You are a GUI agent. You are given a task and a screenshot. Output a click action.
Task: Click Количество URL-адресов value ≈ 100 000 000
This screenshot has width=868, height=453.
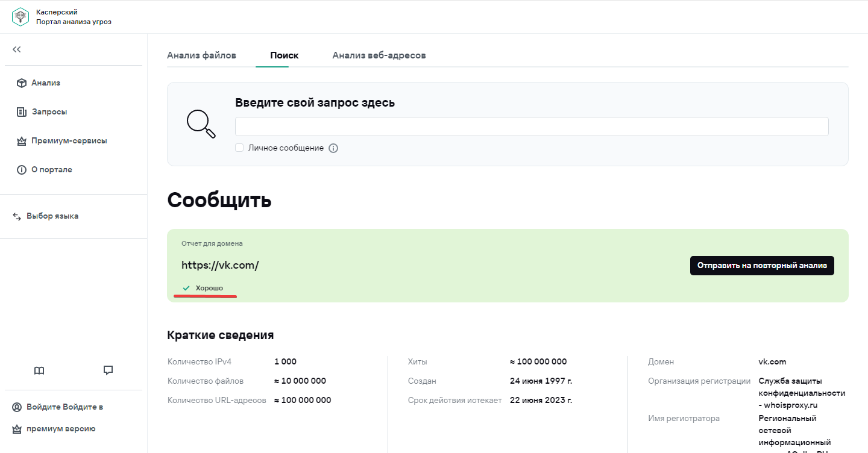pyautogui.click(x=303, y=400)
